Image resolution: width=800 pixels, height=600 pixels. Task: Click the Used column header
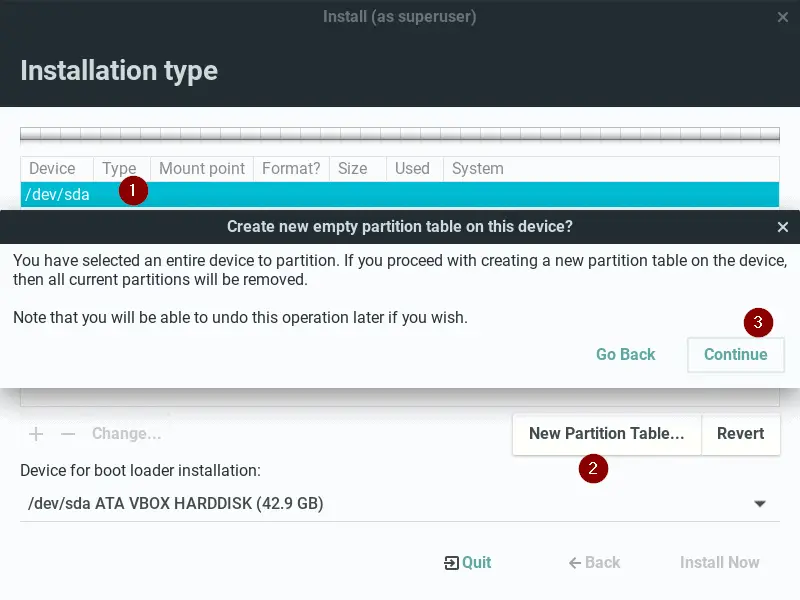click(415, 169)
